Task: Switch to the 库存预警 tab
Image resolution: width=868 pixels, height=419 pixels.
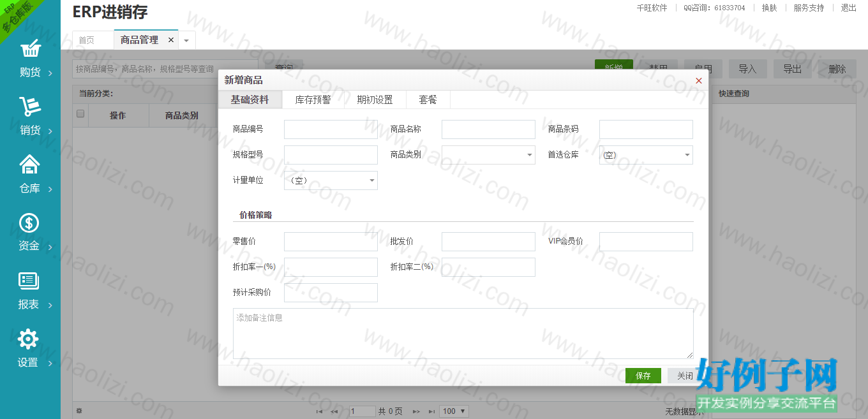Action: (x=313, y=99)
